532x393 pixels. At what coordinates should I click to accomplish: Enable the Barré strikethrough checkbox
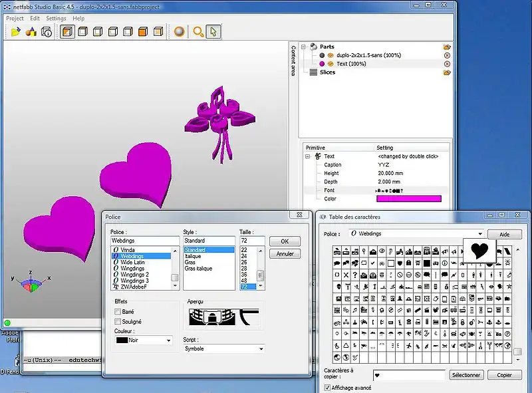pyautogui.click(x=118, y=311)
